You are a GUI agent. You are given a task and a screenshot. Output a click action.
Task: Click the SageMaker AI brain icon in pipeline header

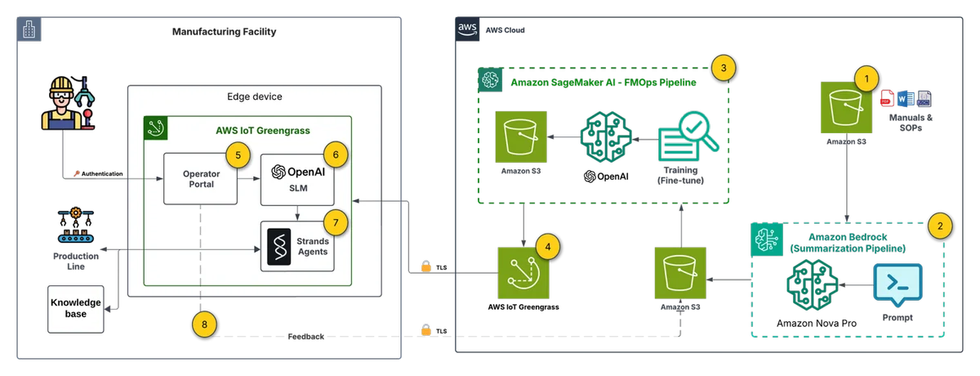click(x=489, y=79)
